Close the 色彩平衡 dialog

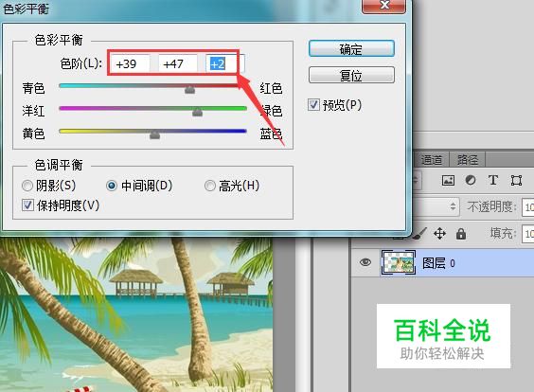(384, 6)
